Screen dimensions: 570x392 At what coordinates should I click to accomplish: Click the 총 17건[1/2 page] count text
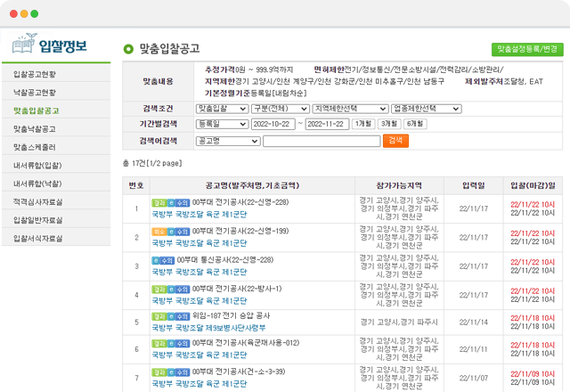coord(152,164)
